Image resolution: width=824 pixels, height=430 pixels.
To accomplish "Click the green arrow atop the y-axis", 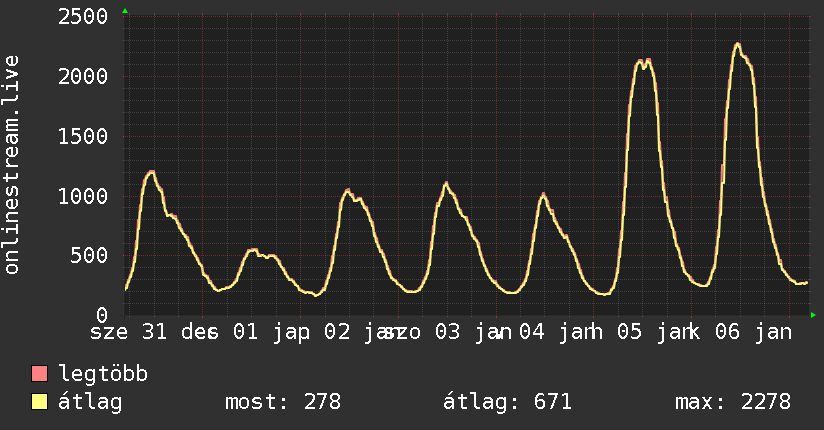I will point(125,11).
